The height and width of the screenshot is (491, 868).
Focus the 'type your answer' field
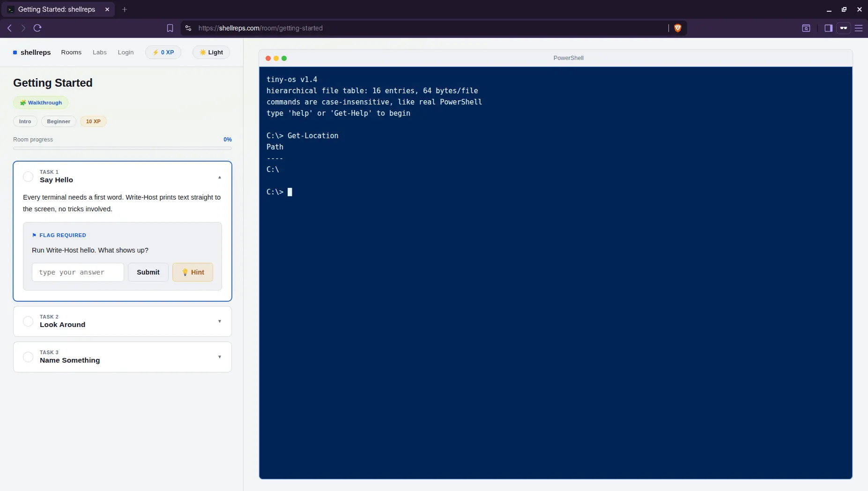[x=78, y=272]
